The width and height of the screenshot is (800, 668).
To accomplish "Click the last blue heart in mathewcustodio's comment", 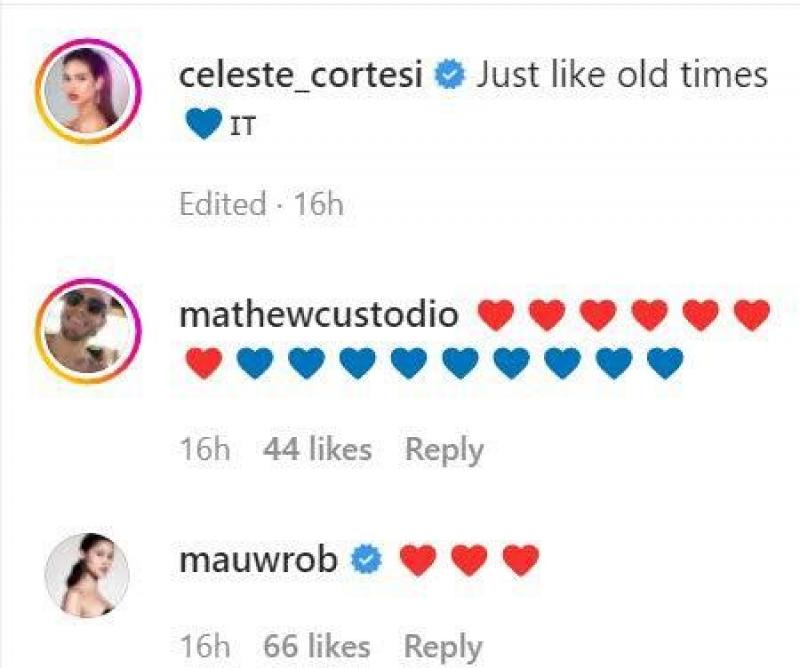I will click(665, 363).
